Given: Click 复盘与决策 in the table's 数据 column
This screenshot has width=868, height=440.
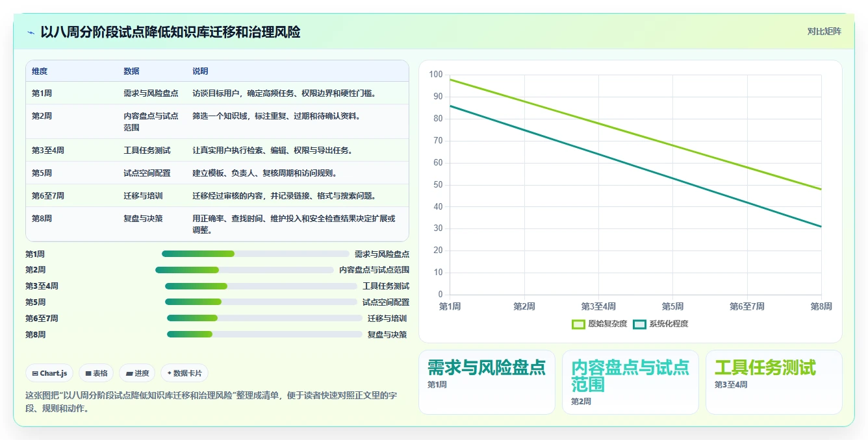Looking at the screenshot, I should coord(143,219).
